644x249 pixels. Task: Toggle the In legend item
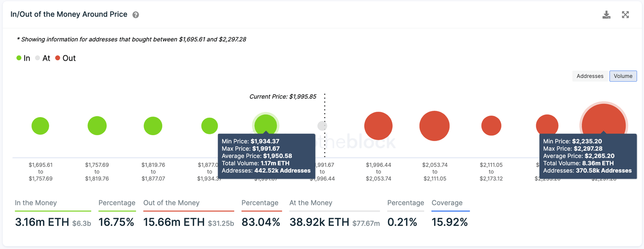click(x=23, y=58)
